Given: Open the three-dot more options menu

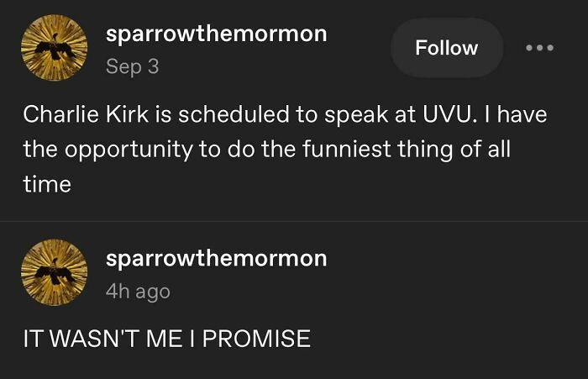Looking at the screenshot, I should [x=540, y=48].
